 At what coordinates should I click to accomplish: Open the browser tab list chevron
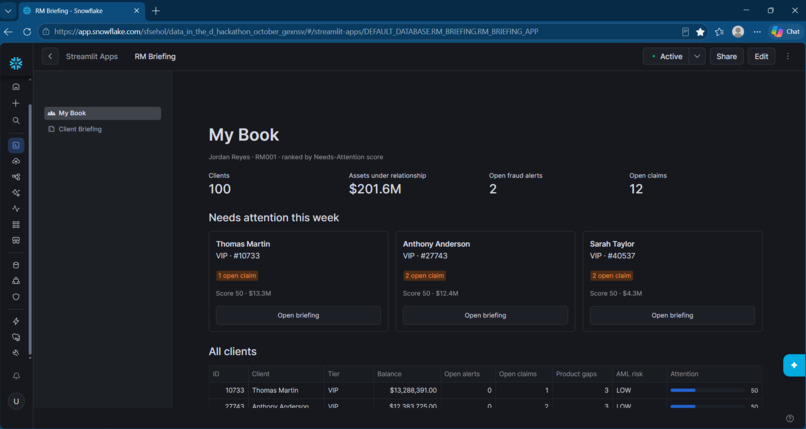tap(8, 11)
